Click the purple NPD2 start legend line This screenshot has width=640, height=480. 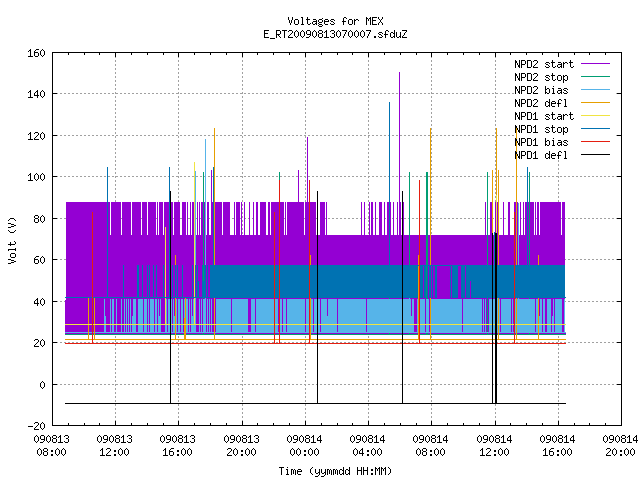(x=596, y=64)
